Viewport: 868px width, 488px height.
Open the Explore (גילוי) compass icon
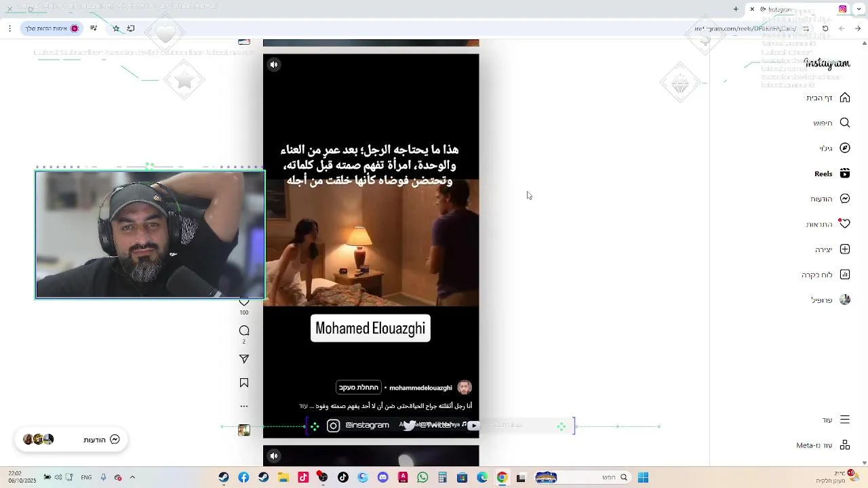(845, 148)
